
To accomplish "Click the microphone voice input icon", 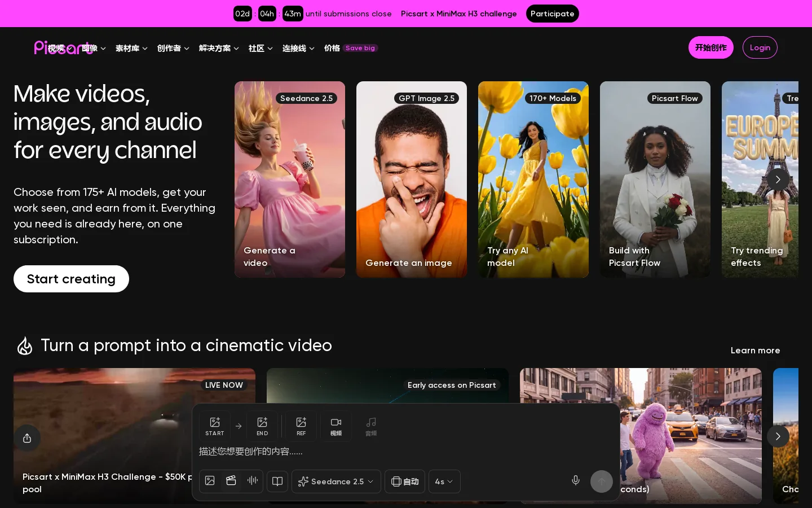I will (576, 481).
